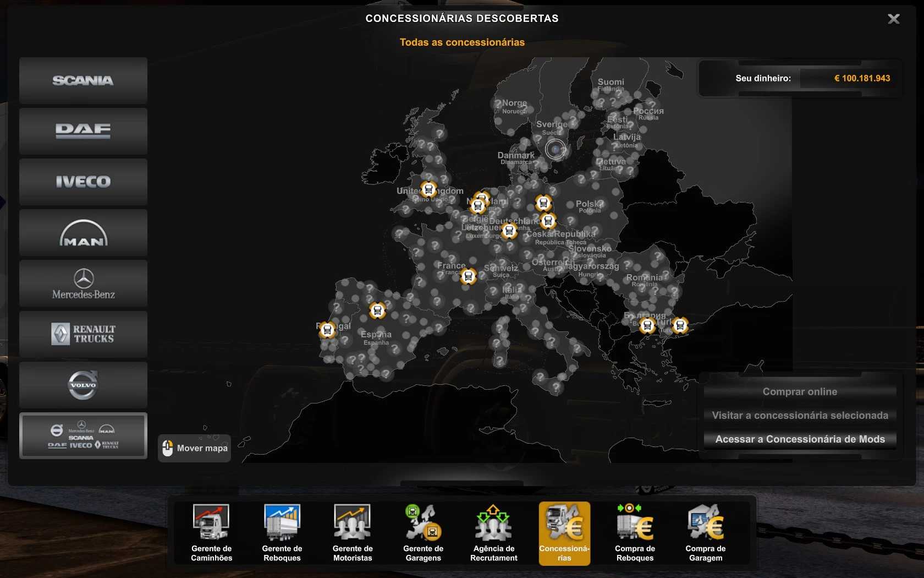Show all brands dealerships
This screenshot has width=924, height=578.
pyautogui.click(x=83, y=436)
